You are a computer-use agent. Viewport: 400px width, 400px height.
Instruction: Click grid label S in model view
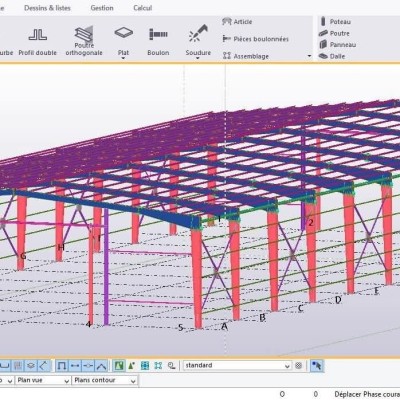coord(180,328)
